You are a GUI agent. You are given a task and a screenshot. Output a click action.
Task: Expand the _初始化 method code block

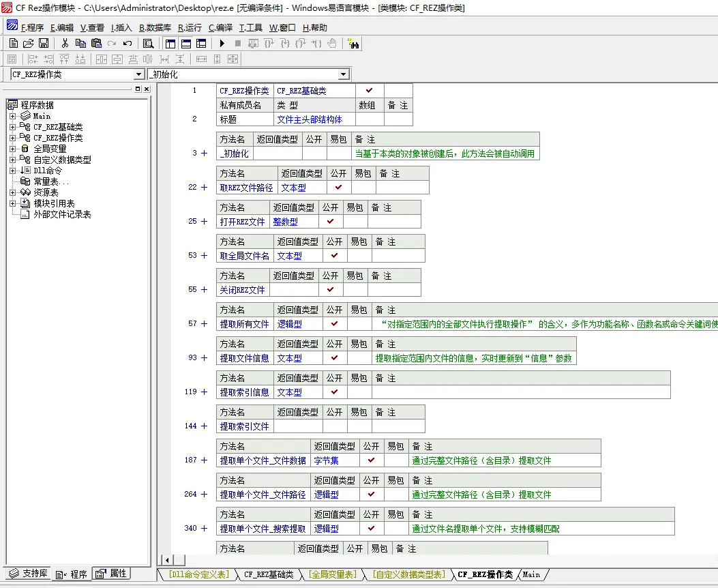tap(204, 153)
